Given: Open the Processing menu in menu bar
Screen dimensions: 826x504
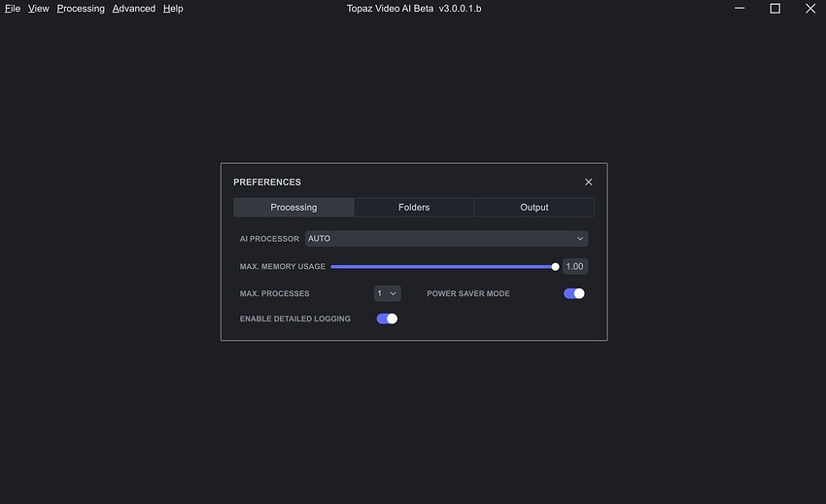Looking at the screenshot, I should pos(81,9).
